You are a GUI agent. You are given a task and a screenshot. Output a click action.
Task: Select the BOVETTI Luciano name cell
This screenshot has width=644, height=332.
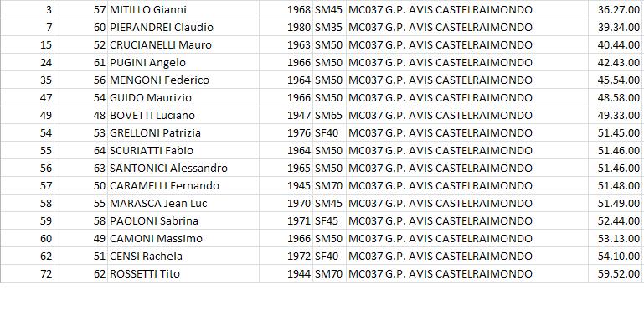tap(183, 115)
